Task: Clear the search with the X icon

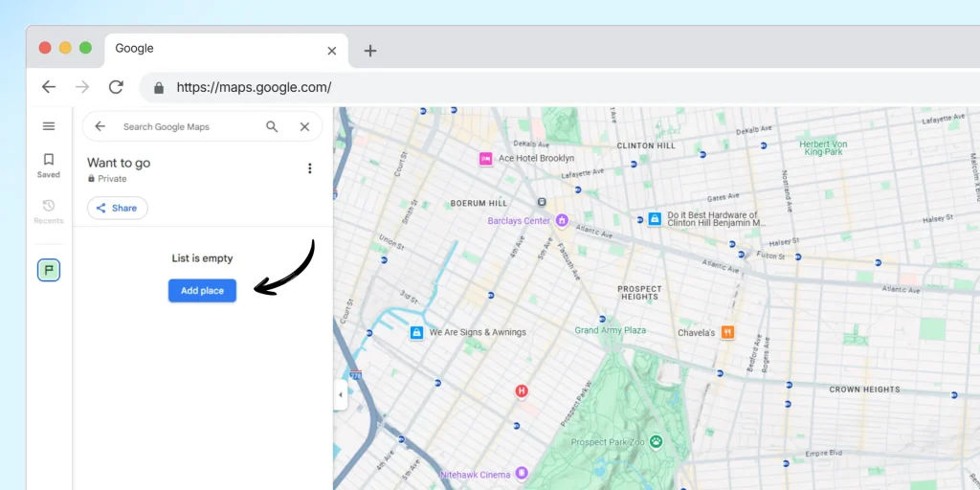Action: coord(304,127)
